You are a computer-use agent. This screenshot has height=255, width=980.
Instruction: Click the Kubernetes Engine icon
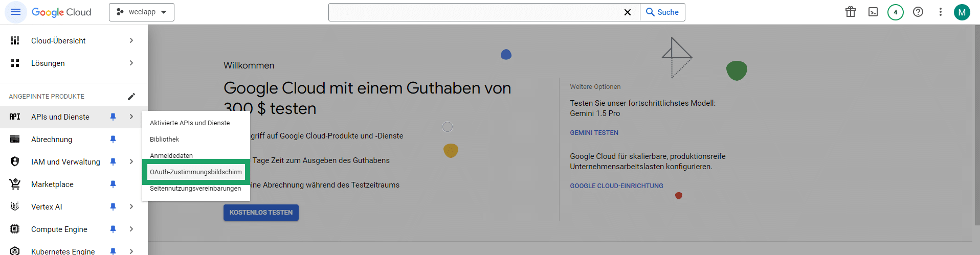click(15, 251)
